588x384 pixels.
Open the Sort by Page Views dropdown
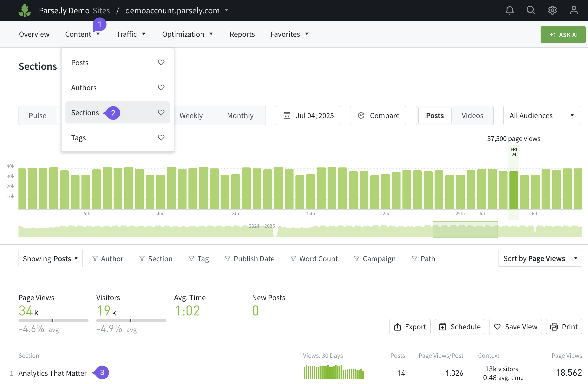tap(540, 259)
